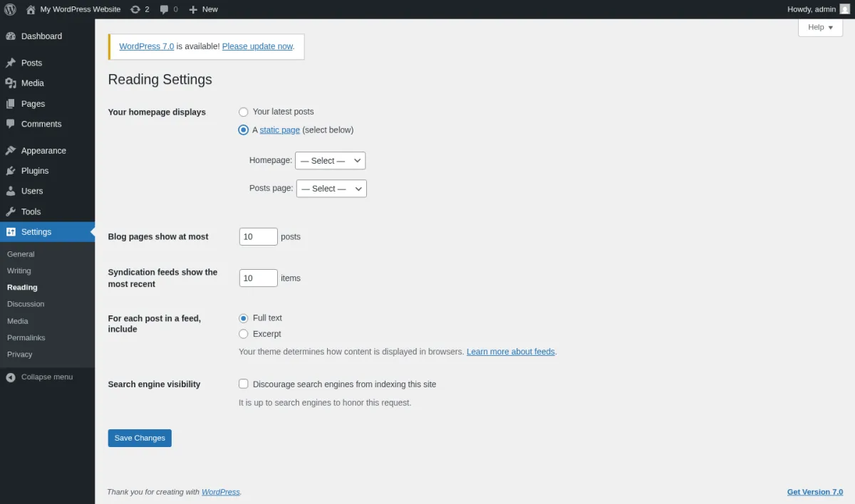Click the footer 'WordPress' link
Viewport: 855px width, 504px height.
click(x=221, y=492)
